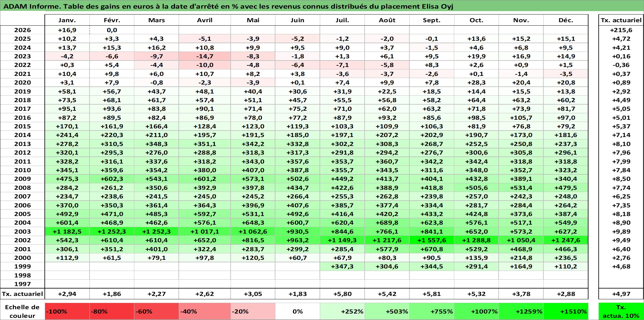The image size is (644, 320).
Task: Select the +16,9 cell for January 2026
Action: pos(67,30)
